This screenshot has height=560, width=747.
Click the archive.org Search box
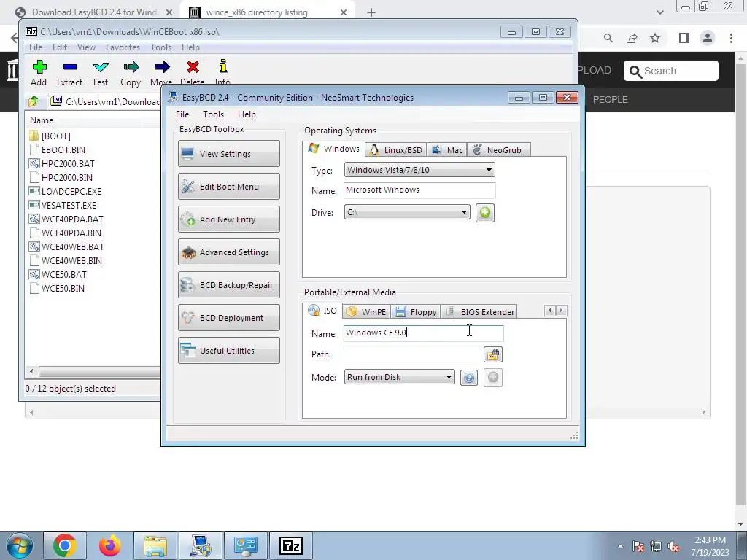click(x=671, y=71)
